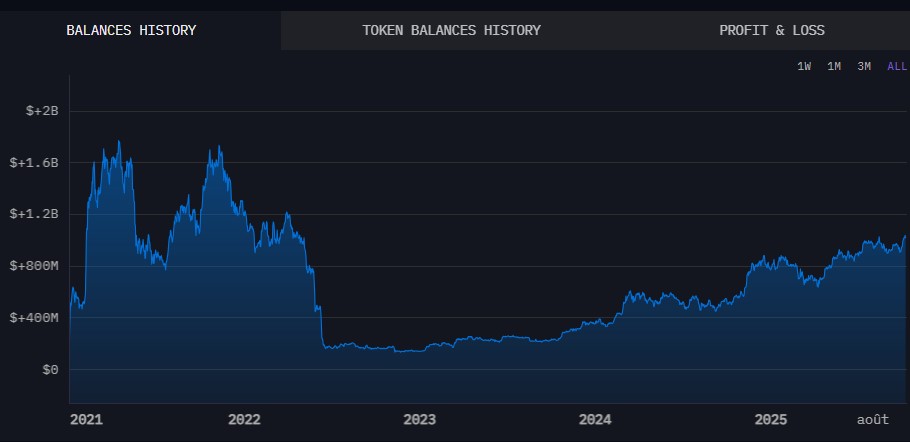Click the 2024 x-axis label
910x442 pixels.
(595, 420)
